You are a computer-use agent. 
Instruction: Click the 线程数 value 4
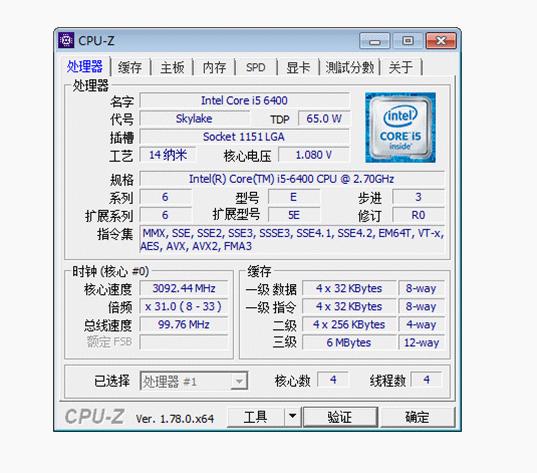point(426,379)
